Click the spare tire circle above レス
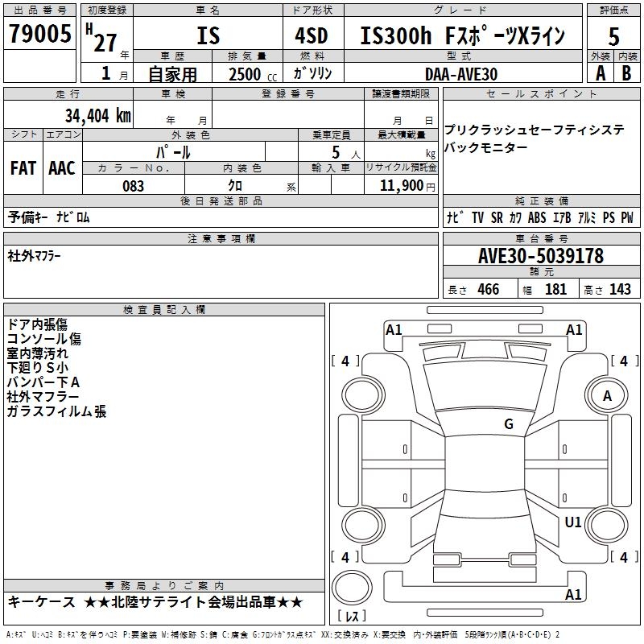The width and height of the screenshot is (644, 644). pos(352,590)
